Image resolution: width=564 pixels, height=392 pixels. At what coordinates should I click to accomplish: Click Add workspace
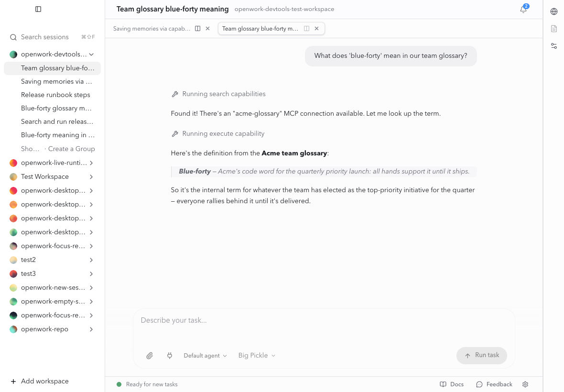[40, 381]
